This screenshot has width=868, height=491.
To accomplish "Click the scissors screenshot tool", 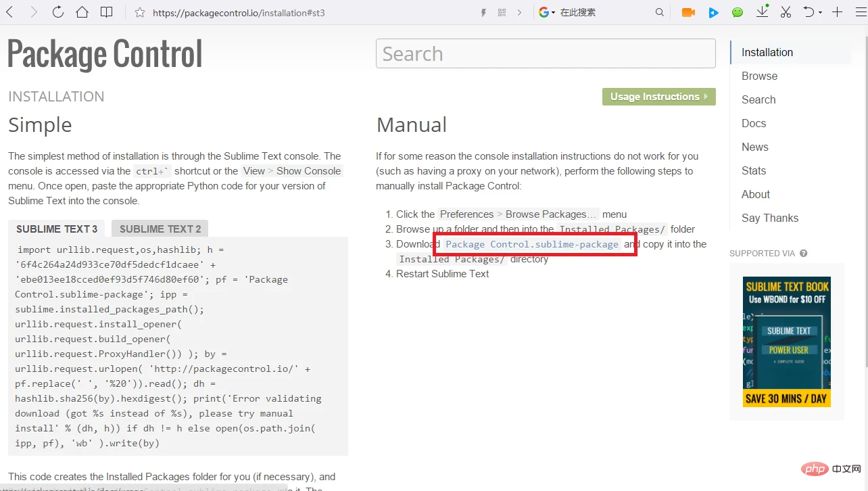I will pos(786,12).
